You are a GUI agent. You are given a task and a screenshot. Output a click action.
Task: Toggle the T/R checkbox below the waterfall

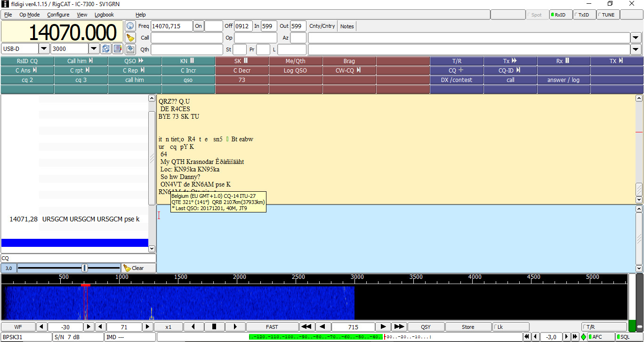coord(604,327)
